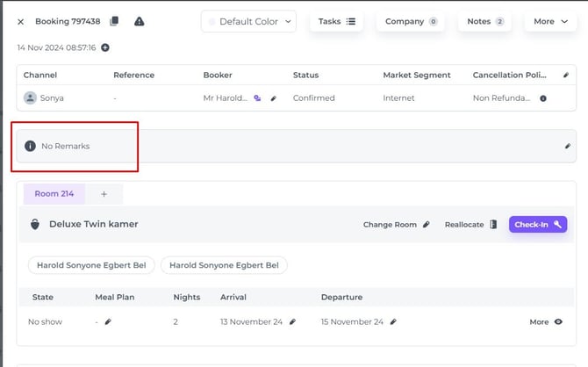
Task: Select the first Harold Sonyone Egbert Bel guest chip
Action: coord(92,264)
